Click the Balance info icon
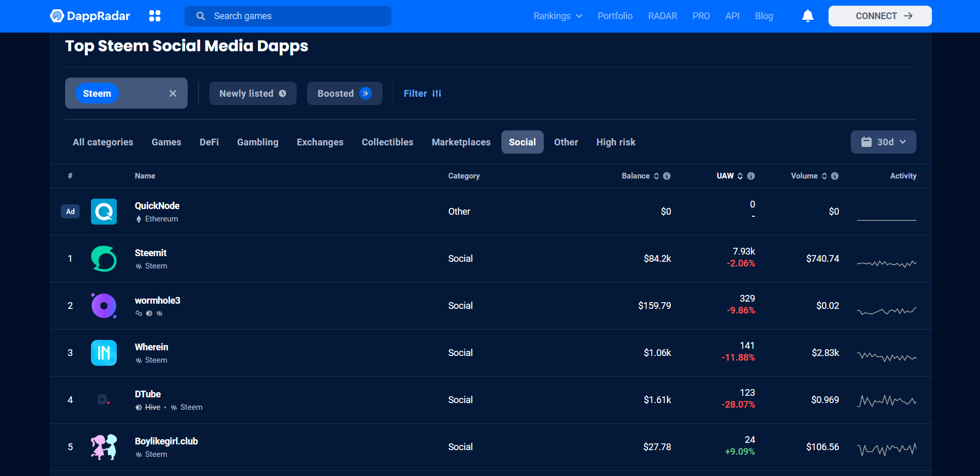The image size is (980, 476). pos(667,176)
